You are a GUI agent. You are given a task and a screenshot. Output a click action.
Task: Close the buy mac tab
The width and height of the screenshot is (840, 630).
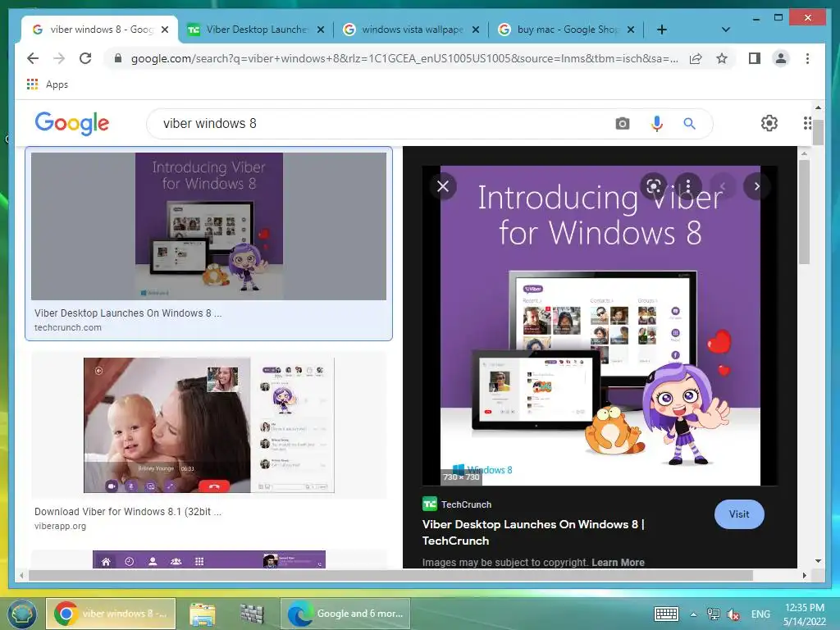(x=631, y=30)
